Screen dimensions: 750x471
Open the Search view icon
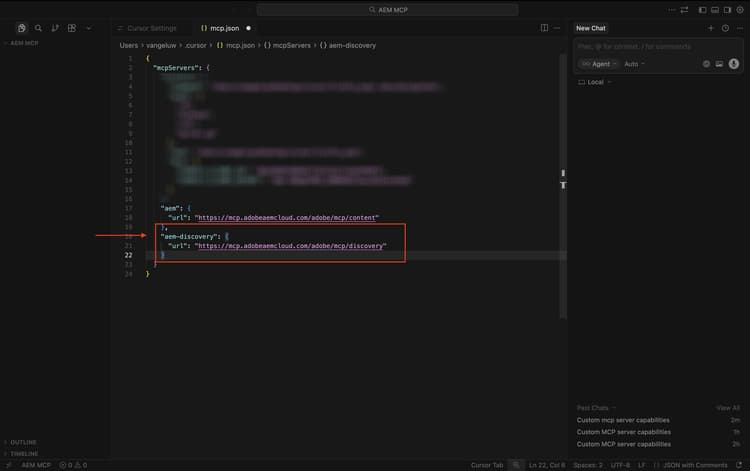coord(38,28)
